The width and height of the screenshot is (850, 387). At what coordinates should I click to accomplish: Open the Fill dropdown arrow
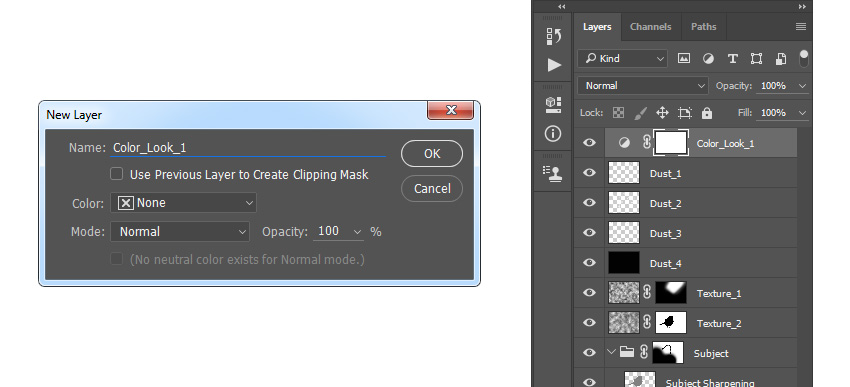point(803,113)
